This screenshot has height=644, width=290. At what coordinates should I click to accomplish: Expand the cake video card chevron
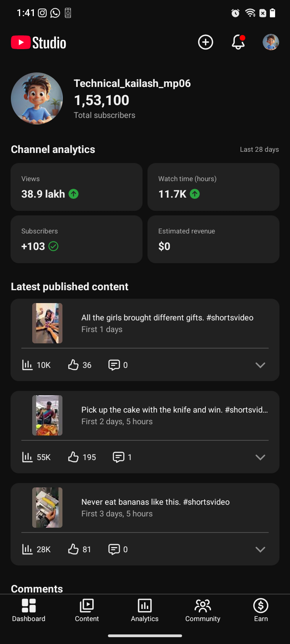pyautogui.click(x=260, y=457)
